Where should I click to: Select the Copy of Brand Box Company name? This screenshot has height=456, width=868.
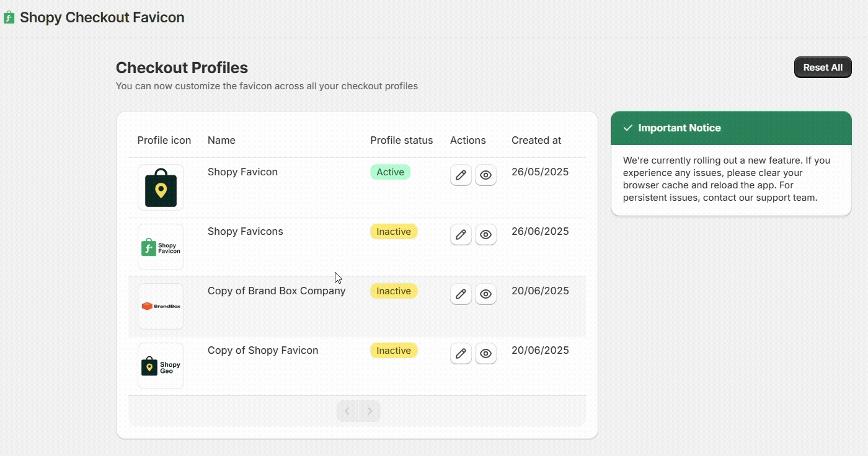pyautogui.click(x=277, y=291)
